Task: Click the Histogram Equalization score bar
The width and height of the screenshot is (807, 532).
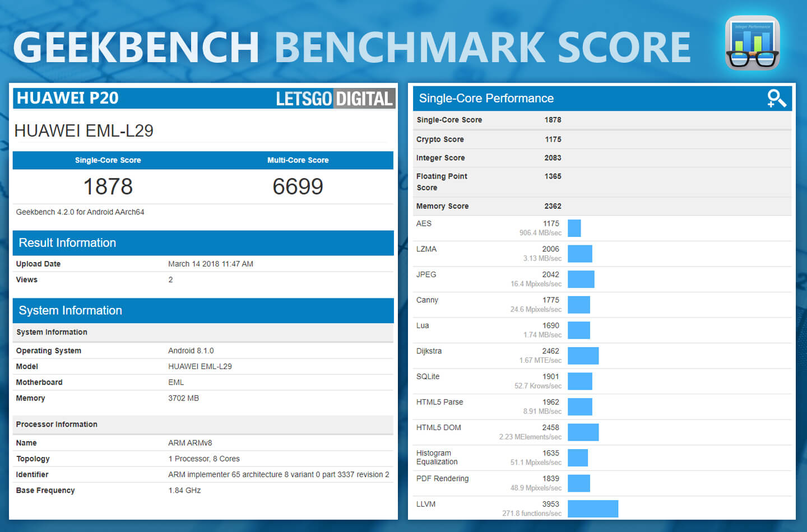Action: click(578, 458)
